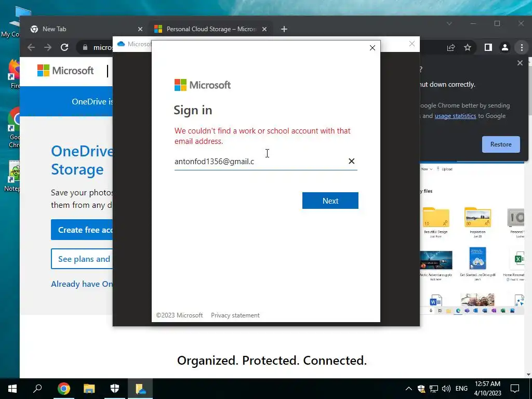Screen dimensions: 532x399
Task: Click the Create free account button
Action: (82, 230)
